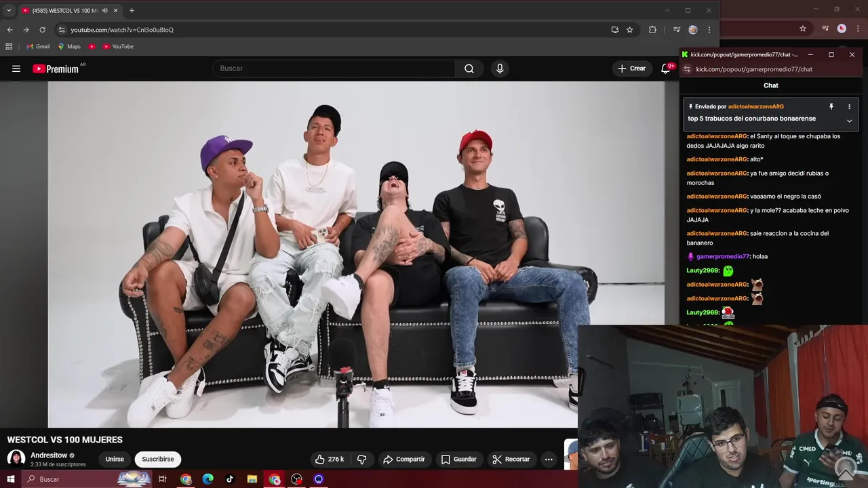Start voice search with the microphone icon

[500, 68]
